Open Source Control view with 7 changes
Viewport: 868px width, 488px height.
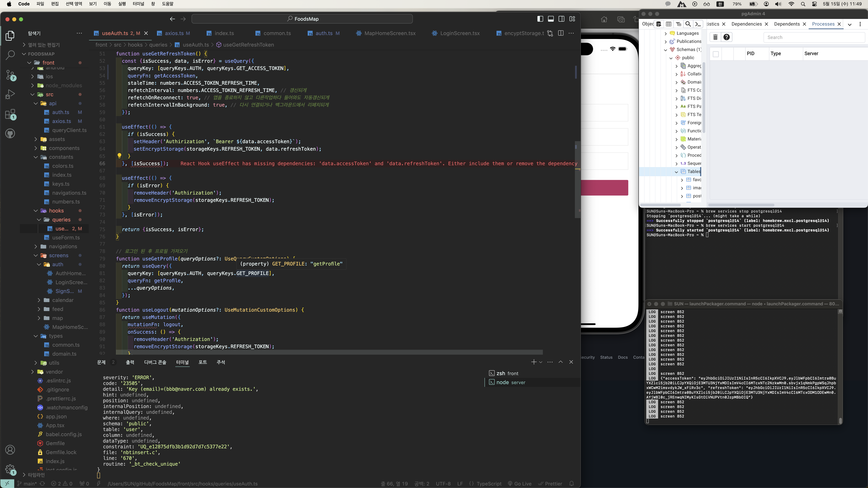coord(10,75)
